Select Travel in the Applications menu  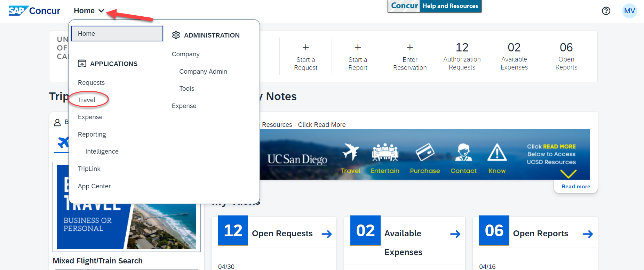[87, 100]
